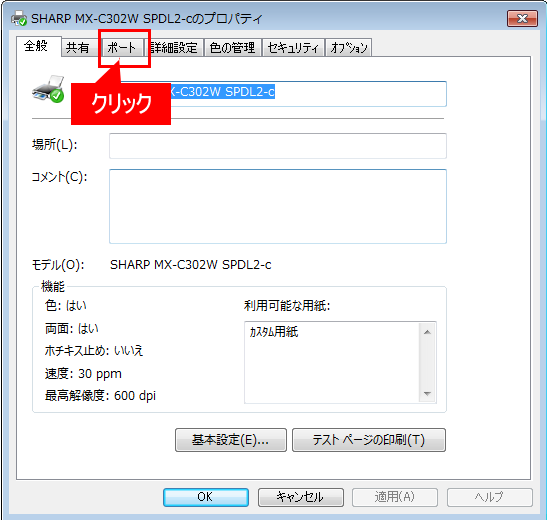
Task: Select カスタム用紙 in the paper list
Action: [x=274, y=332]
